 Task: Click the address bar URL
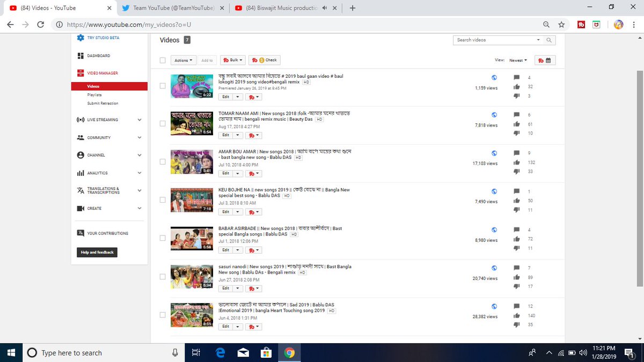click(128, 25)
